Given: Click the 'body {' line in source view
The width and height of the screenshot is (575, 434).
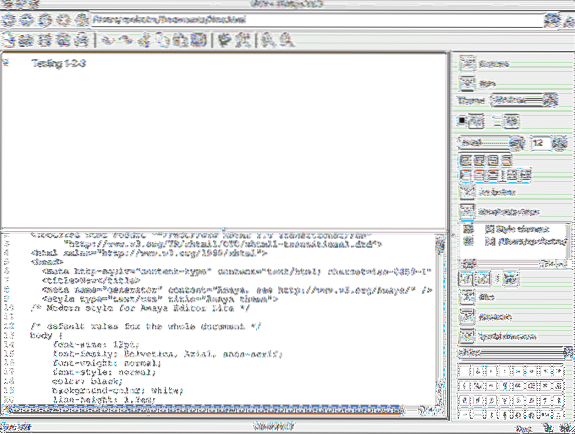Looking at the screenshot, I should point(47,335).
